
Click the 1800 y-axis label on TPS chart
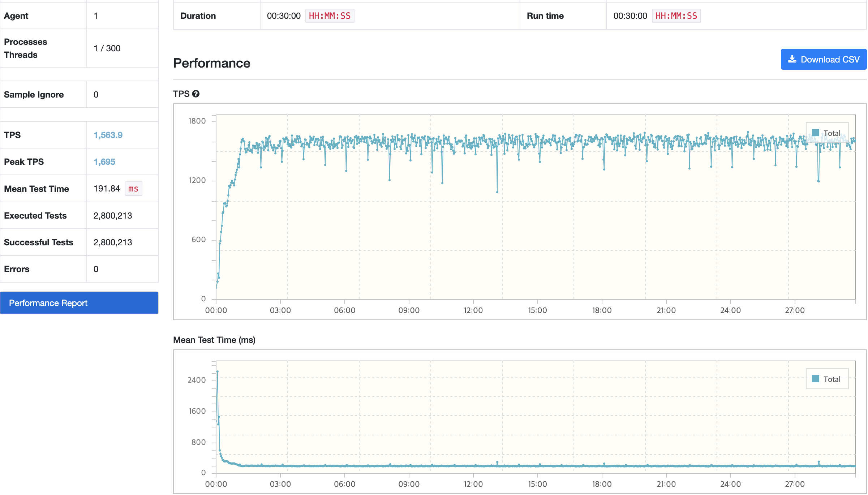click(197, 121)
